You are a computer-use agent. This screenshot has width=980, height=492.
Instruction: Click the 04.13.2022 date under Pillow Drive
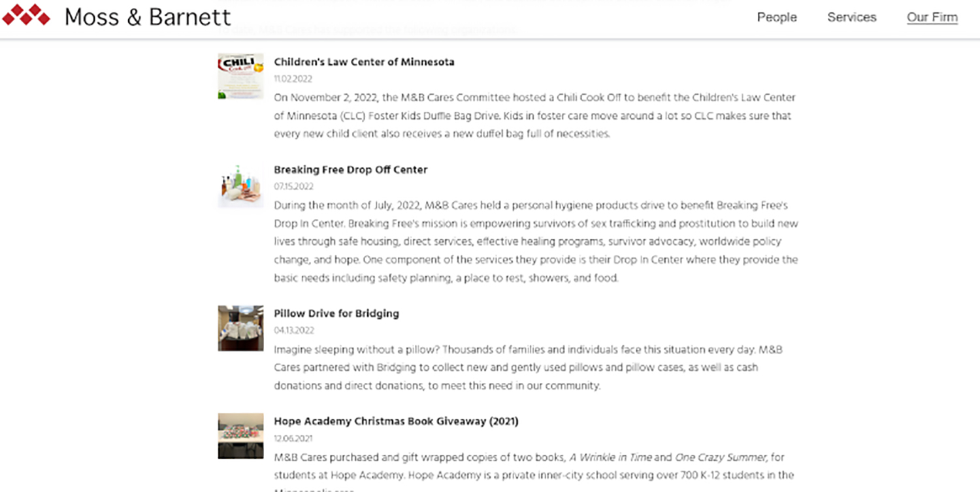pyautogui.click(x=293, y=330)
